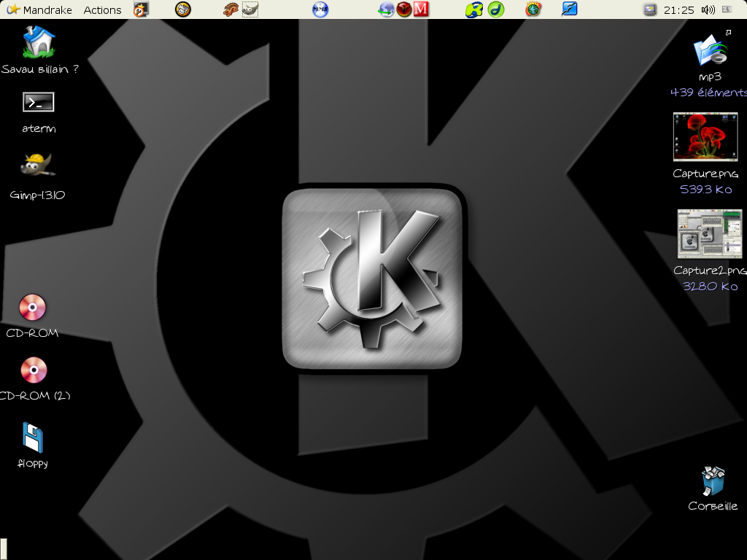Viewport: 747px width, 560px height.
Task: Open the Actions menu in panel
Action: (102, 9)
